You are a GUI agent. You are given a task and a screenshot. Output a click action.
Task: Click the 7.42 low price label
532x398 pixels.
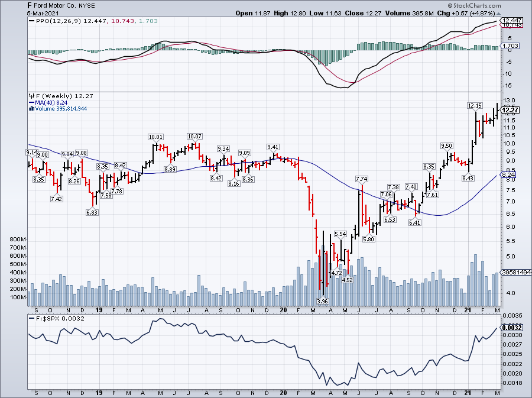56,199
